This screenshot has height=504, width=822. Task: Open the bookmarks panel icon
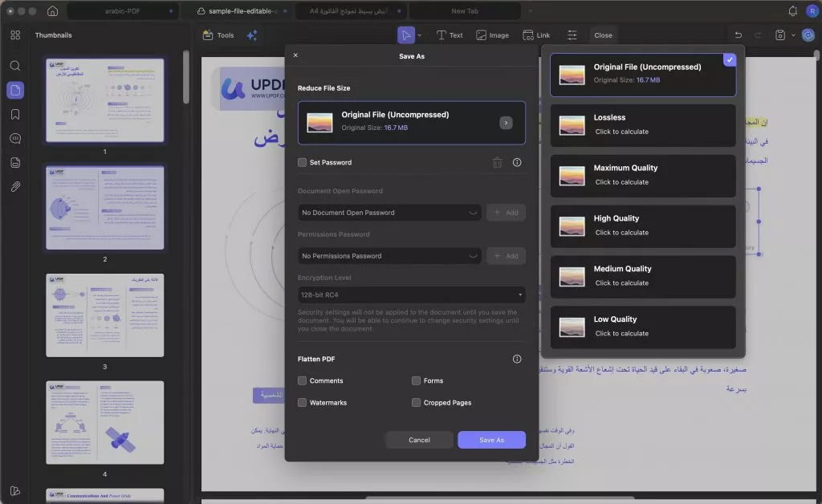tap(15, 114)
